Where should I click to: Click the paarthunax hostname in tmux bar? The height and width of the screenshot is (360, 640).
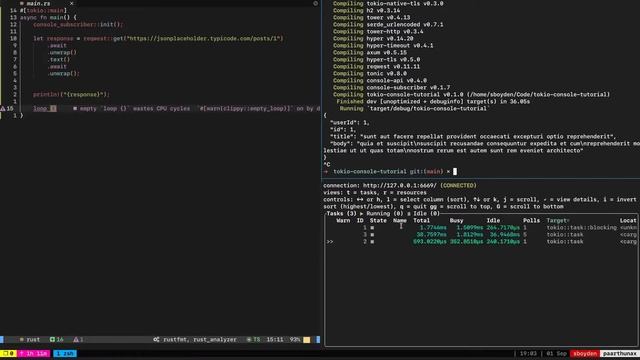click(x=620, y=353)
